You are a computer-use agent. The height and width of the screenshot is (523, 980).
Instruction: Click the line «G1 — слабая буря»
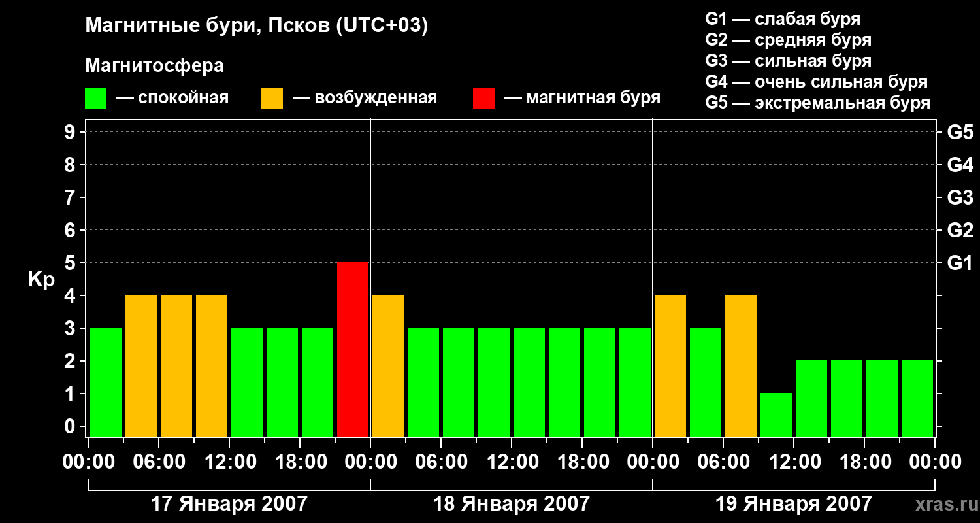point(783,19)
